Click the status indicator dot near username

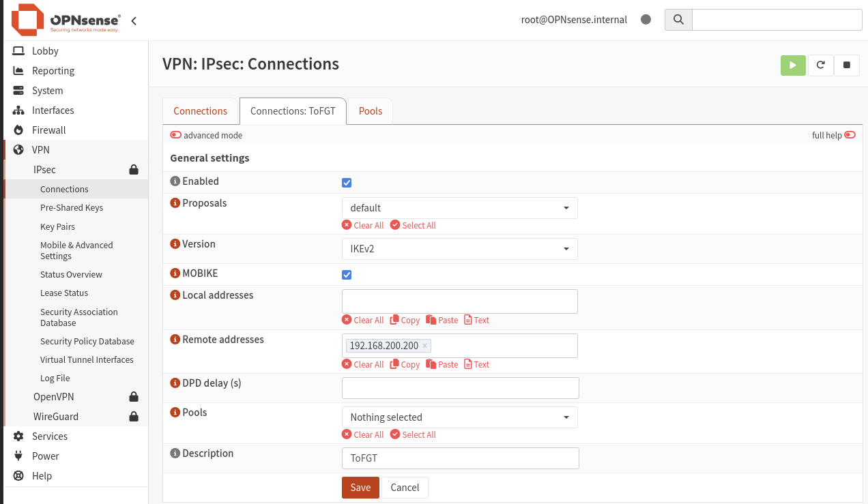point(646,20)
